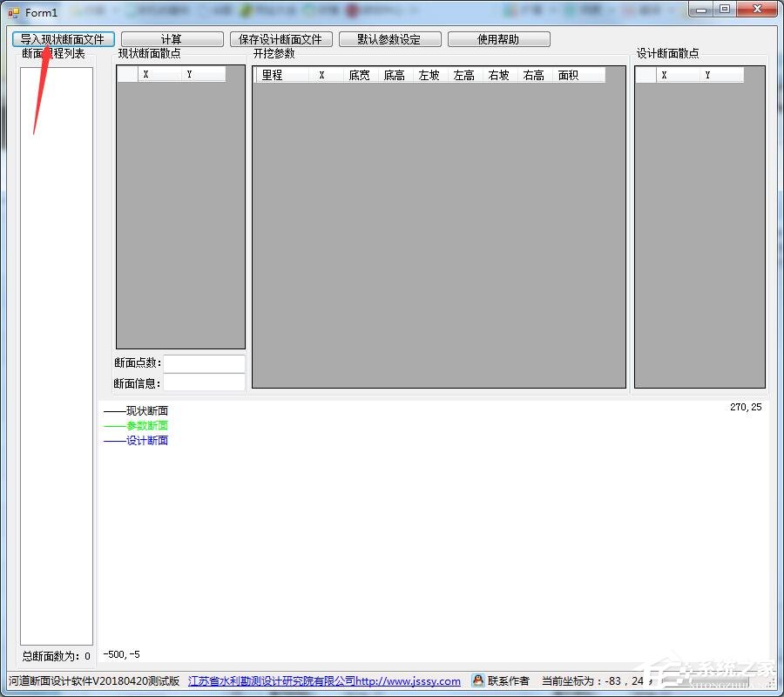784x697 pixels.
Task: Click the 总断面数为 label
Action: [57, 656]
